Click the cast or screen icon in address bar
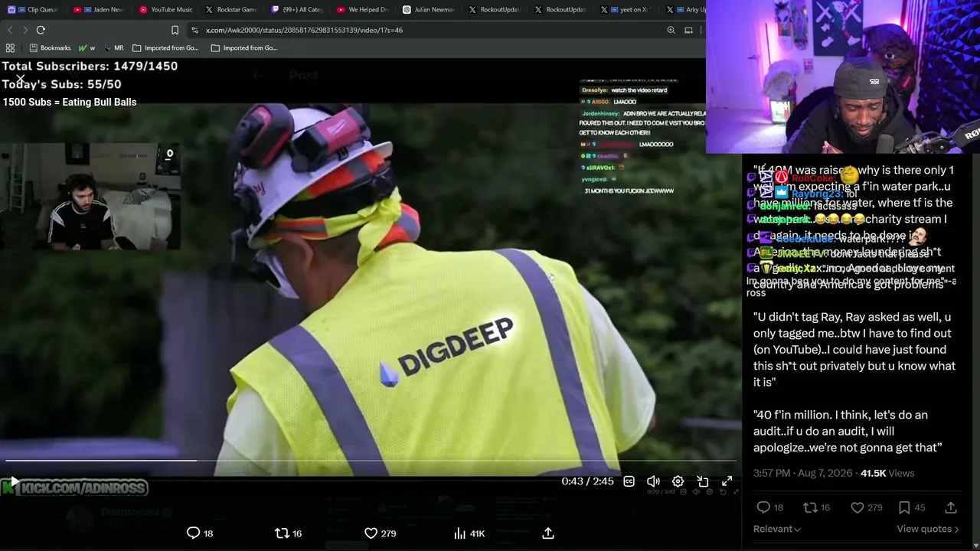 (688, 30)
